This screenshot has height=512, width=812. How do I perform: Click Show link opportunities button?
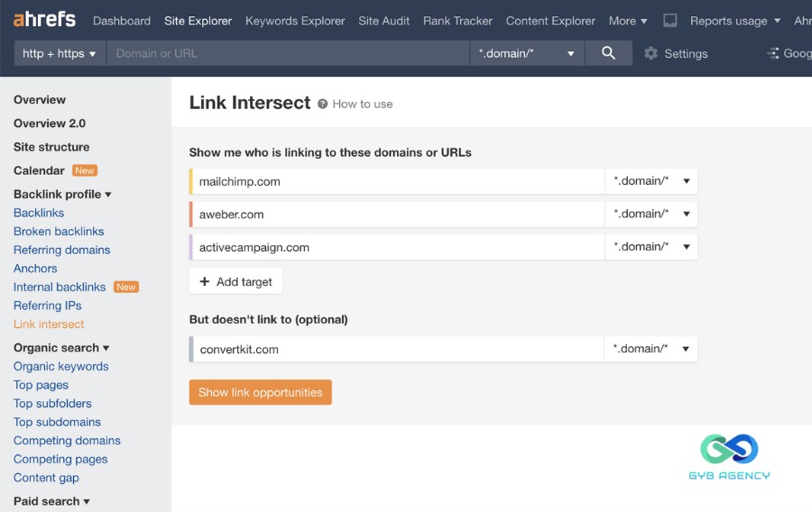pyautogui.click(x=261, y=392)
